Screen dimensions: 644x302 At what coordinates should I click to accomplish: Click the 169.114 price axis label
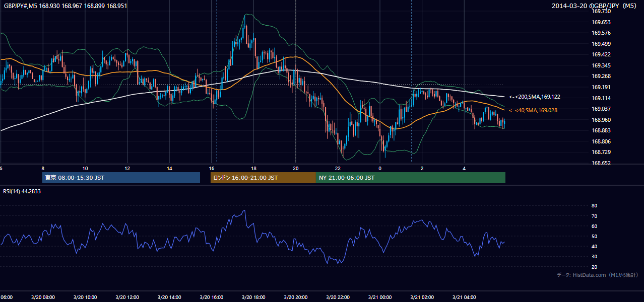(601, 98)
